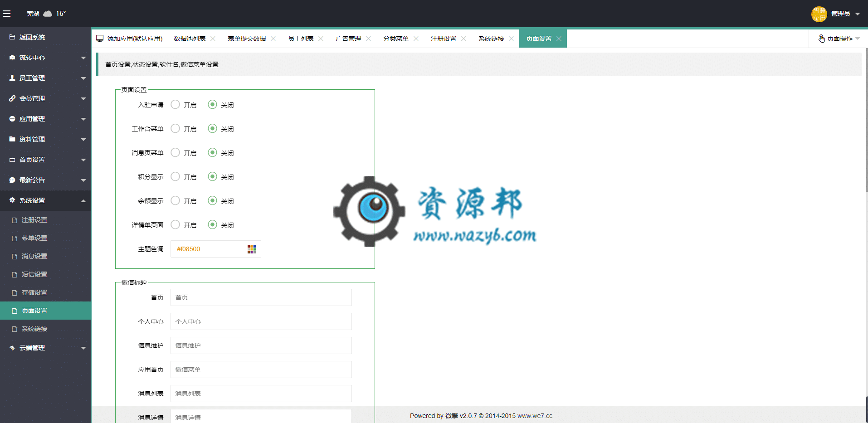Switch to the 表单提交数据 tab
Screen dimensions: 868x423
tap(247, 39)
